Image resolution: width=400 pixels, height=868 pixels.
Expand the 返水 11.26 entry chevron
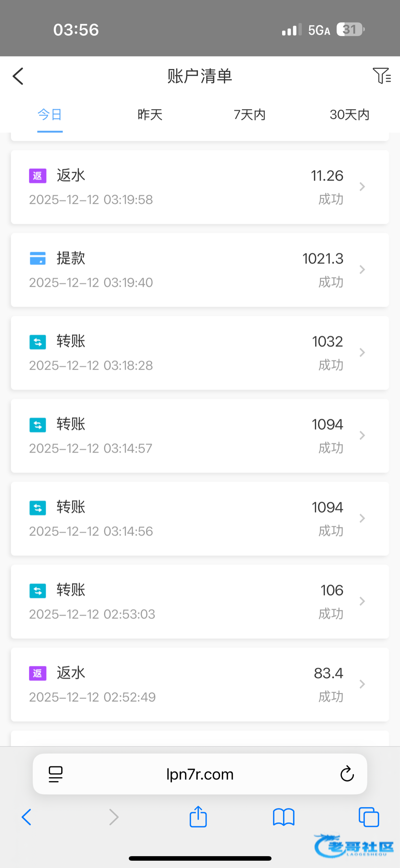[362, 187]
